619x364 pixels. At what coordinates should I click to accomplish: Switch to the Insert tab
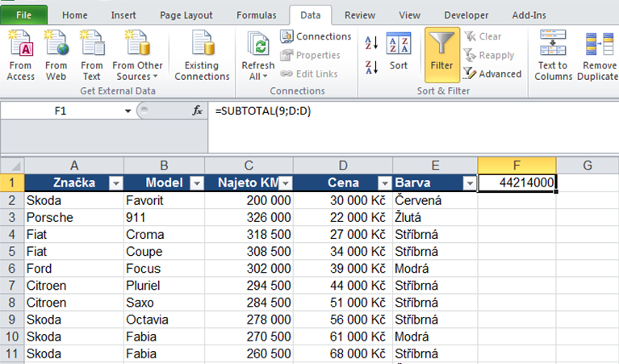coord(123,15)
